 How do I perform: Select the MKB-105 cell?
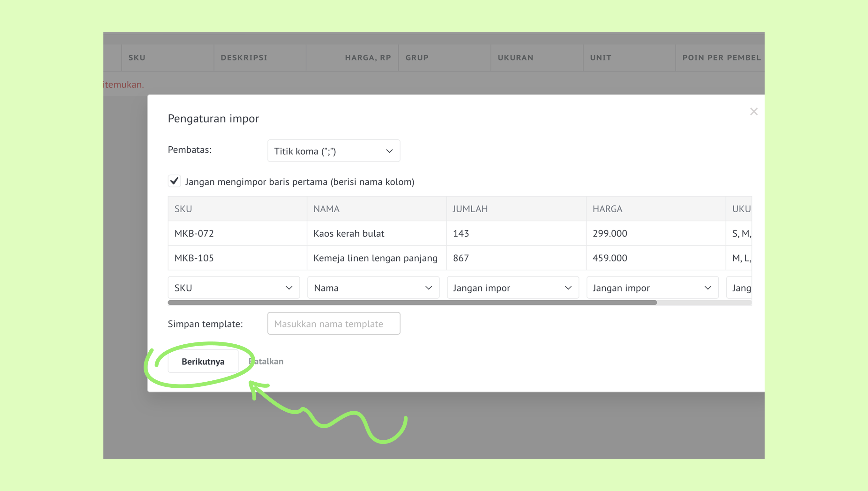tap(237, 258)
